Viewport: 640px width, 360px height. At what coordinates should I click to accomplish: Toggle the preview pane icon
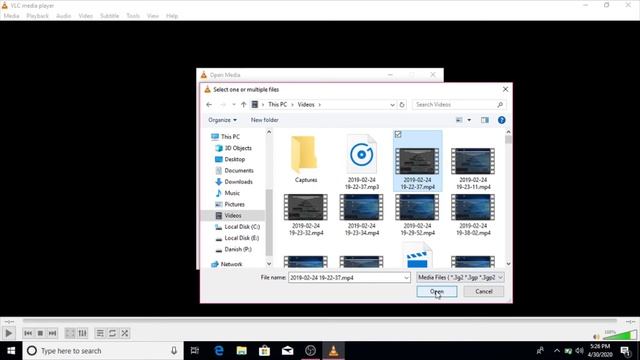coord(484,120)
